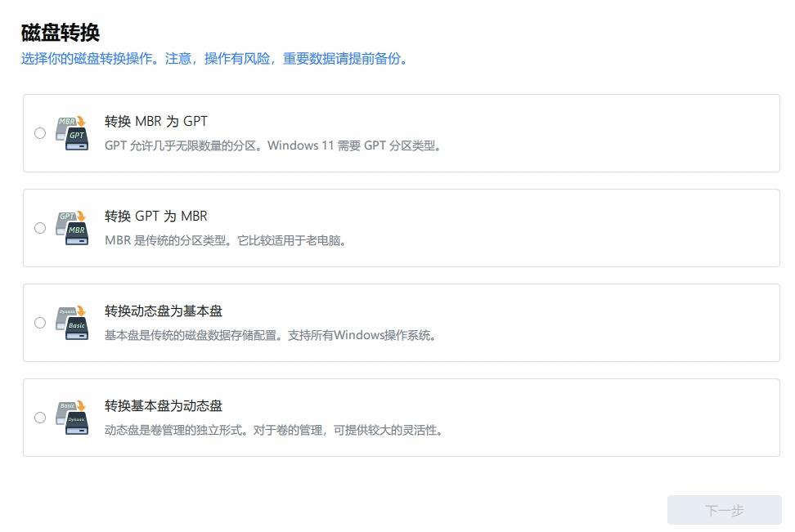Select the 转换动态盘为基本盘 radio button

40,323
